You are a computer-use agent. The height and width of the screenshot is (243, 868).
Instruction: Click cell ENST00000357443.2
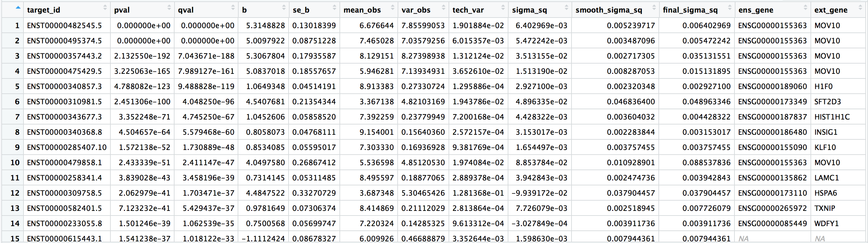click(64, 56)
